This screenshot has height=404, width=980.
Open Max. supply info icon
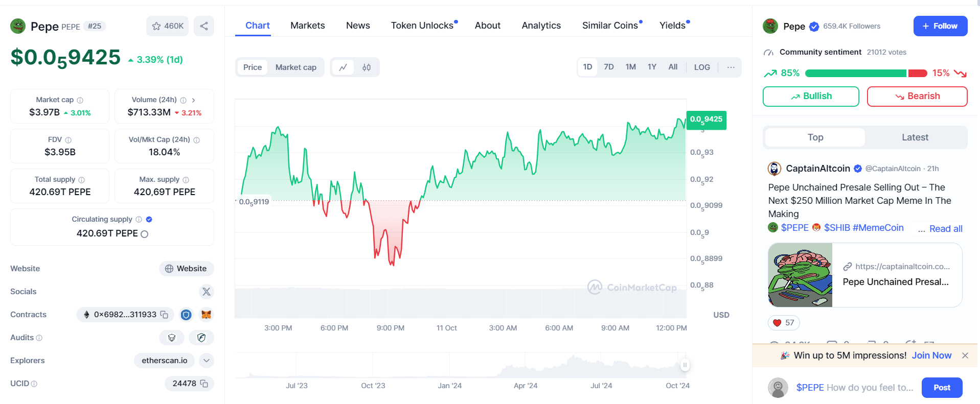(x=186, y=180)
